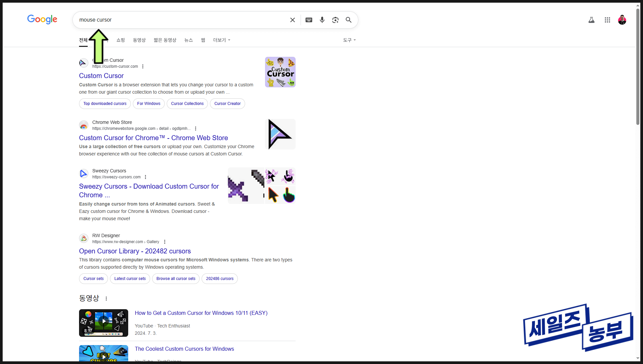Click the magnifier search button
Viewport: 643px width, 364px height.
pyautogui.click(x=348, y=20)
